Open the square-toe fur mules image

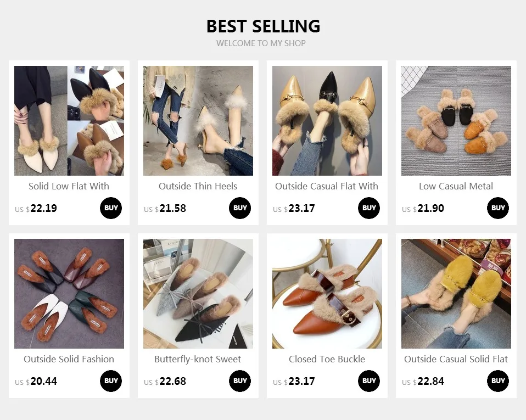point(69,294)
